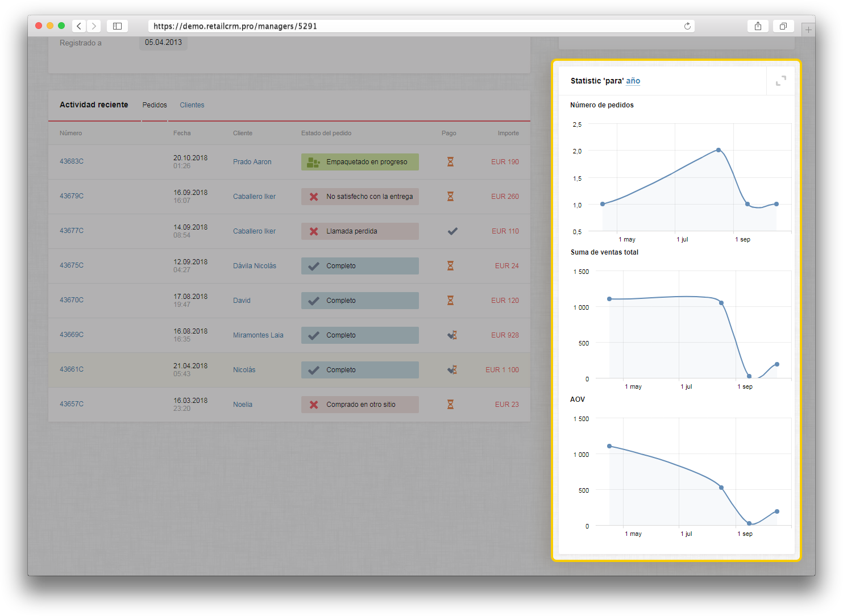Screen dimensions: 843x616
Task: Expand the Statistic panel to fullscreen
Action: point(781,81)
